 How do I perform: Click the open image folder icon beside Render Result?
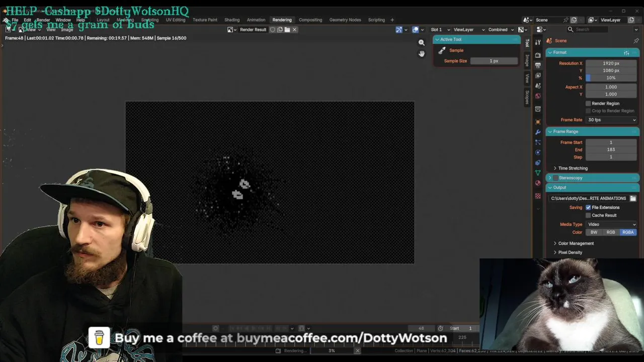[287, 30]
